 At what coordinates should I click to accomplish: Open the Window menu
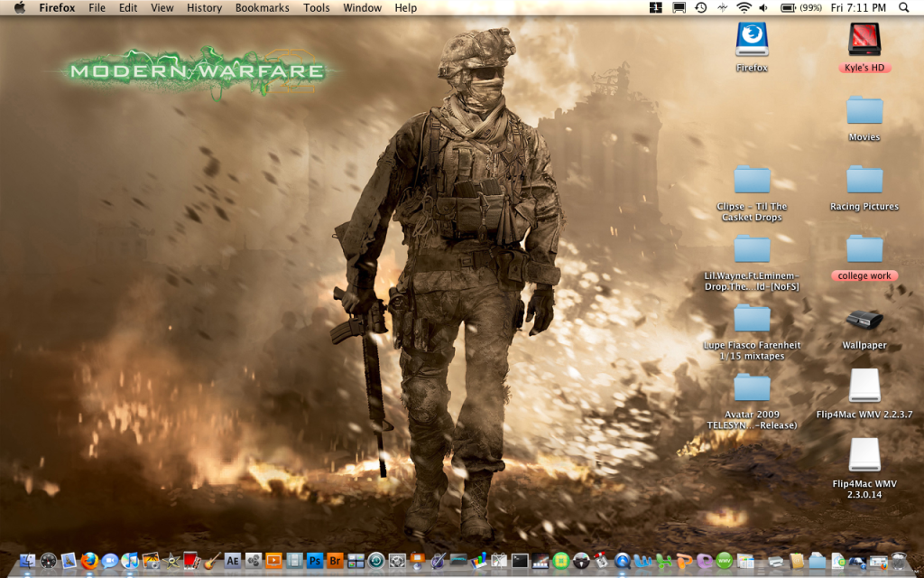pyautogui.click(x=363, y=7)
